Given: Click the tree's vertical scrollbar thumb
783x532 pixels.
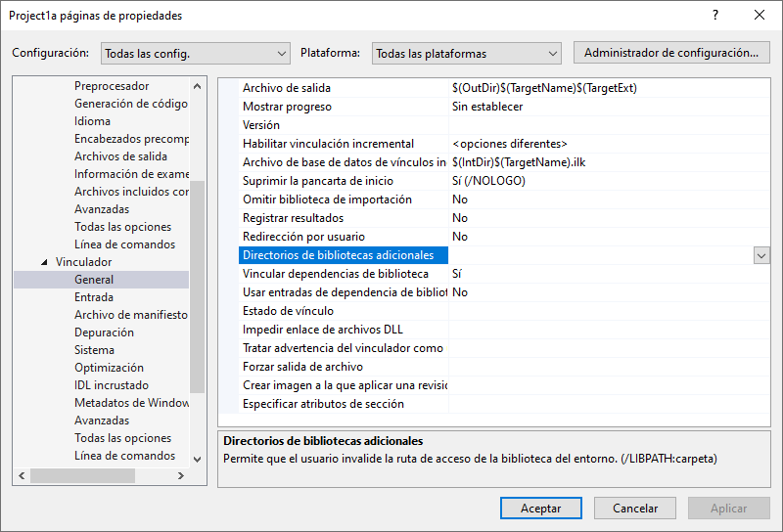Looking at the screenshot, I should click(x=197, y=287).
